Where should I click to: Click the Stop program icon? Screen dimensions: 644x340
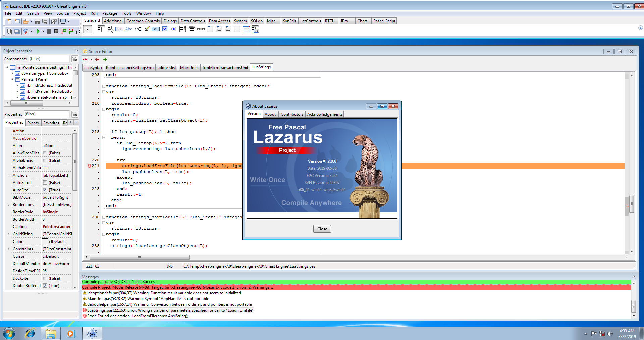(56, 31)
